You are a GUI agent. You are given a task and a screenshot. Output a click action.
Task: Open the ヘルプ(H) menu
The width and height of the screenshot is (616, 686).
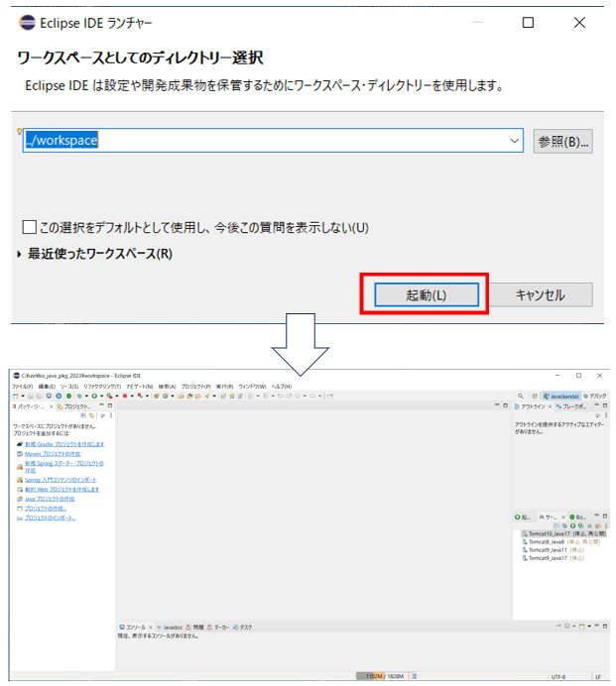point(282,387)
